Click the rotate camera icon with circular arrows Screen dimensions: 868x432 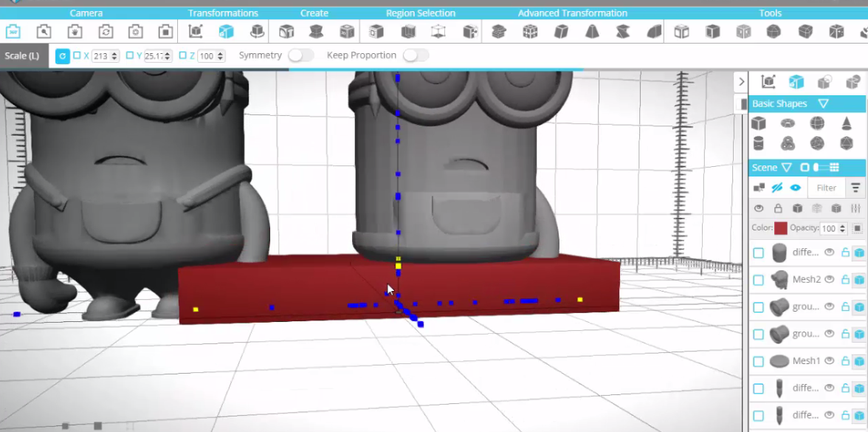pos(106,32)
